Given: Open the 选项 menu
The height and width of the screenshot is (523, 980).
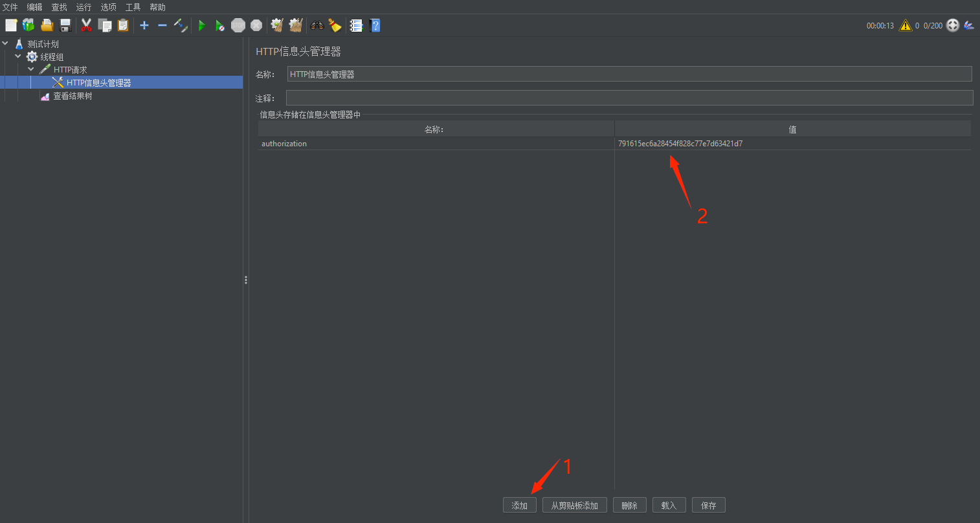Looking at the screenshot, I should point(108,7).
